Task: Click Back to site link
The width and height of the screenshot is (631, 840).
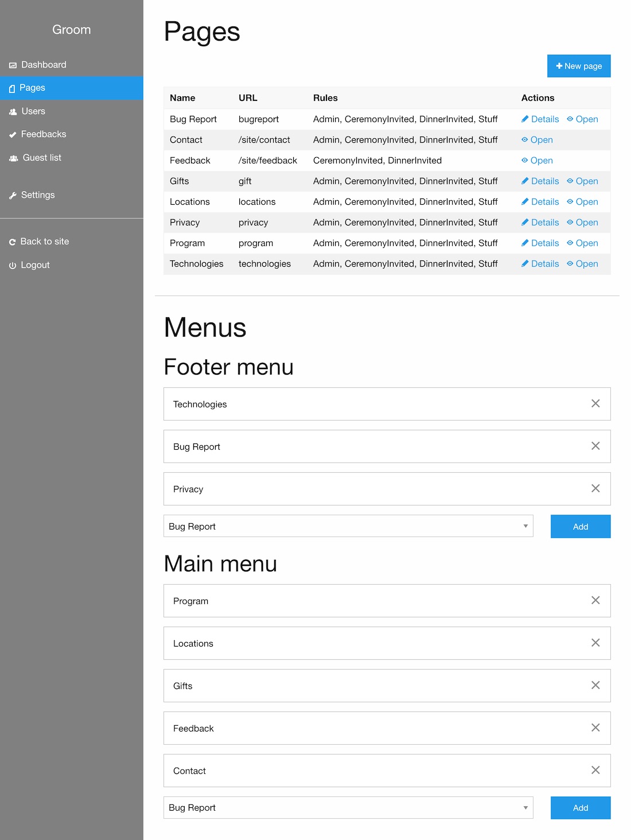Action: (x=71, y=242)
